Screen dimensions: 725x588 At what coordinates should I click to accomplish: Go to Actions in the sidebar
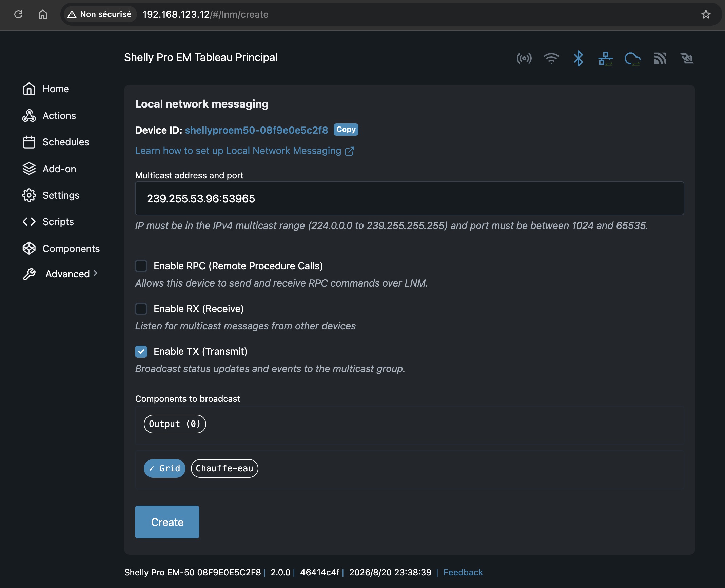[x=59, y=116]
